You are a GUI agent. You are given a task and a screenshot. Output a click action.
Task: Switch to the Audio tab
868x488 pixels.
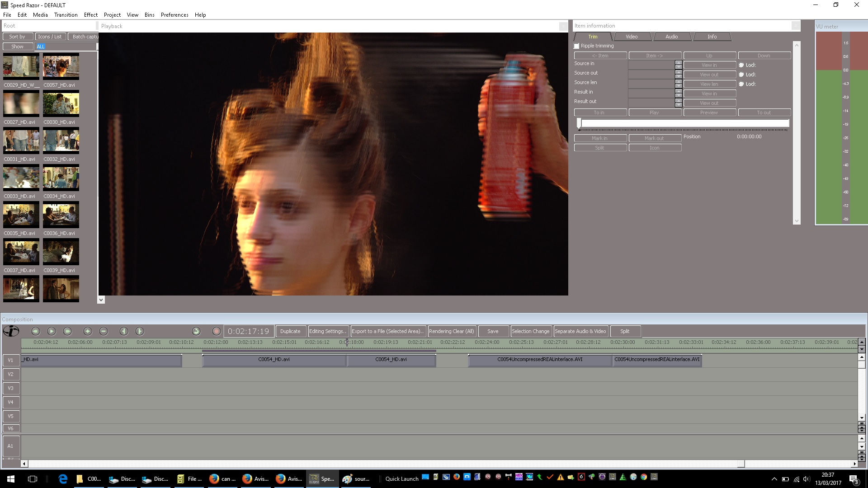point(671,37)
